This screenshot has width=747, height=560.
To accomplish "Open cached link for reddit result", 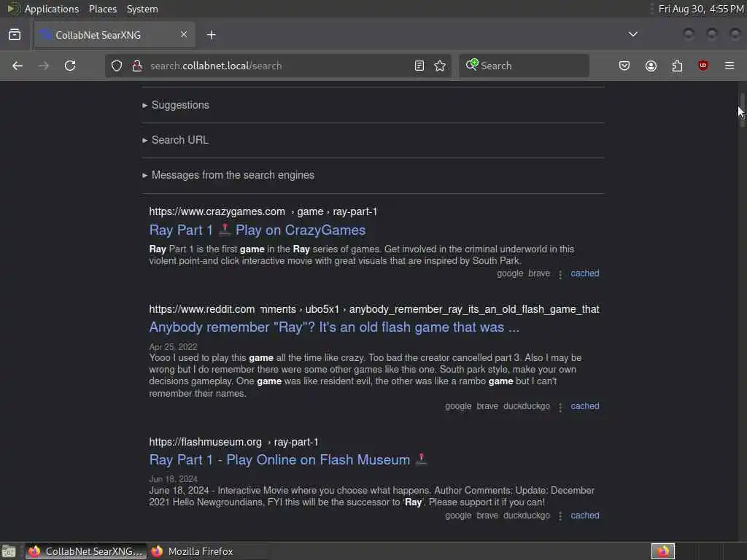I will click(585, 406).
